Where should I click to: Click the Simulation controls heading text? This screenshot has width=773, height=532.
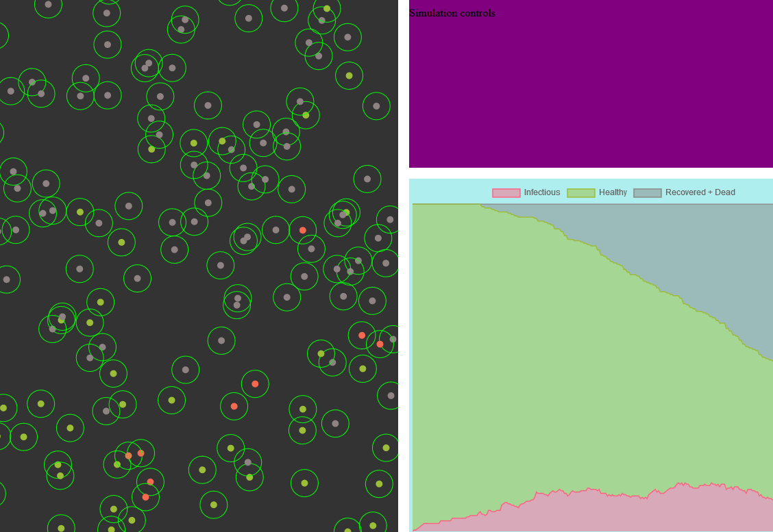tap(452, 13)
